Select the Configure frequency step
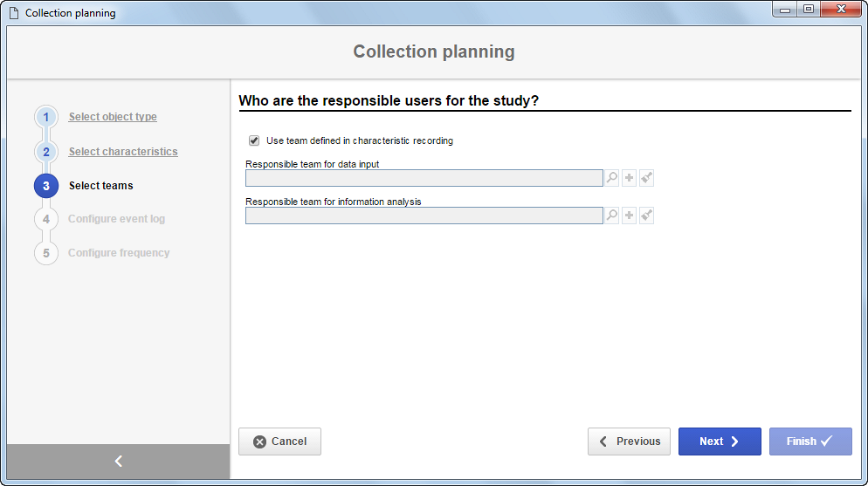The height and width of the screenshot is (486, 868). [119, 253]
